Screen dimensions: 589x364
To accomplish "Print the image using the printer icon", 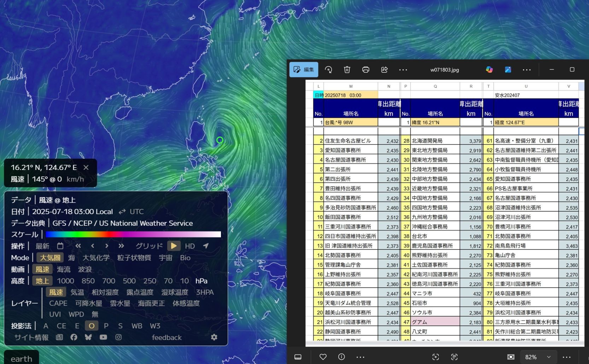I will pos(366,70).
